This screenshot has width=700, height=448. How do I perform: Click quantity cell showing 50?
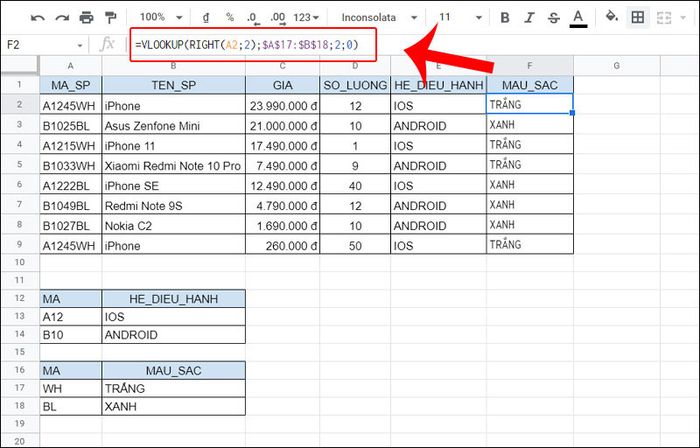pos(355,245)
